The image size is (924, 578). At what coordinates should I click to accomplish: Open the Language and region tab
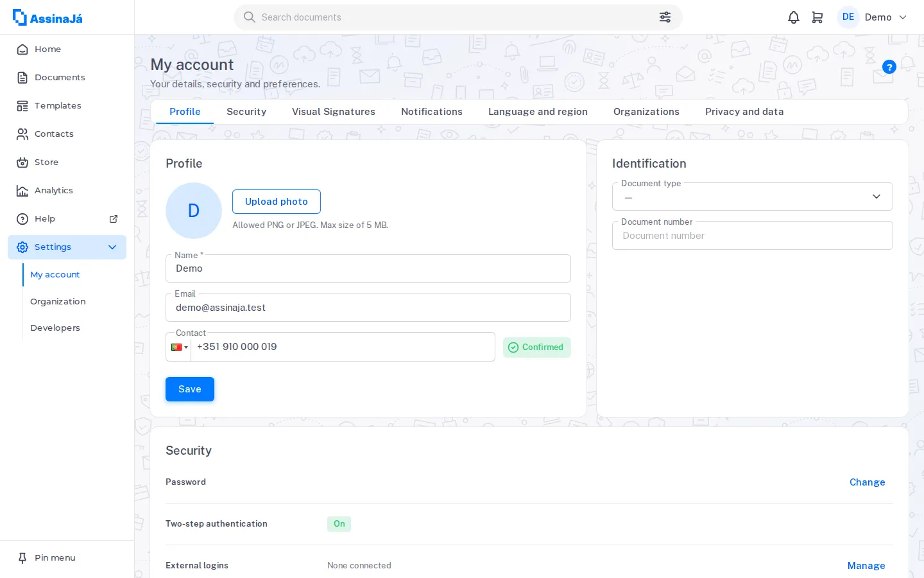click(538, 112)
